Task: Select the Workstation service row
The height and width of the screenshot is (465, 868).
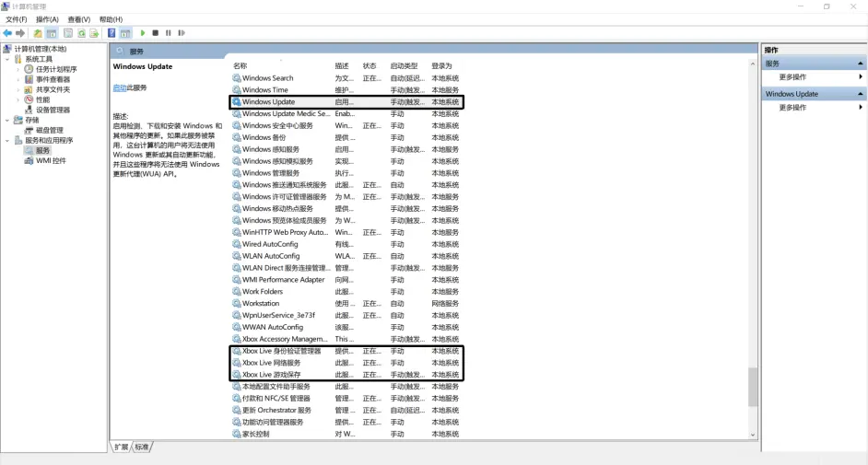Action: coord(346,304)
